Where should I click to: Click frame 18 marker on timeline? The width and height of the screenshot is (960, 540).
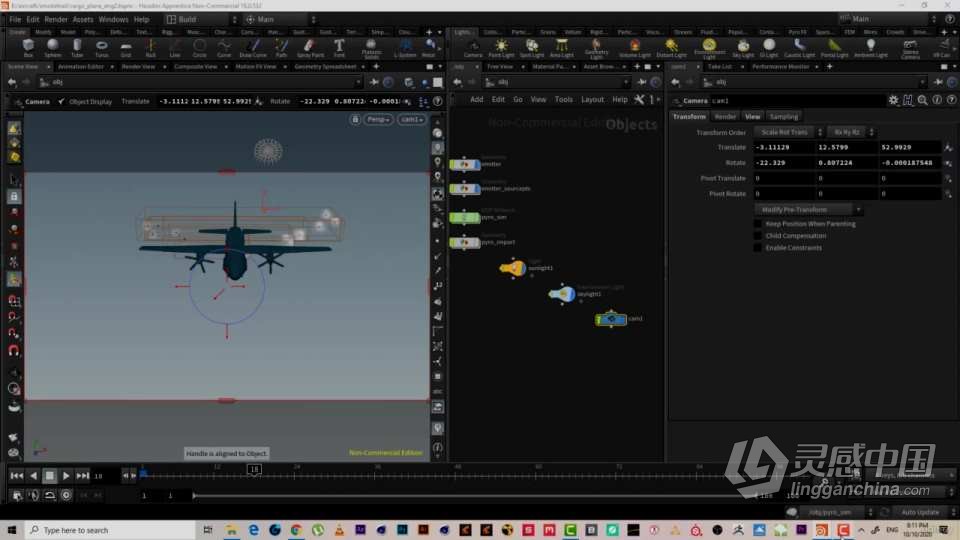point(253,470)
